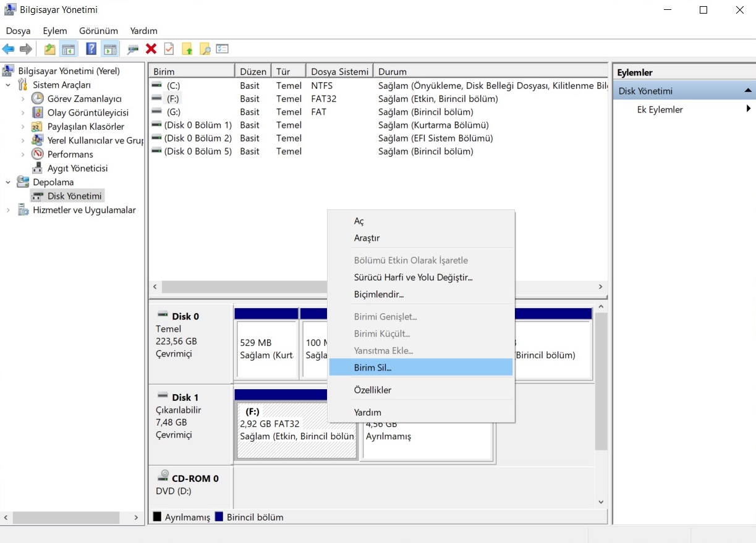Expand the Paylaşılan Klasörler node

point(23,126)
